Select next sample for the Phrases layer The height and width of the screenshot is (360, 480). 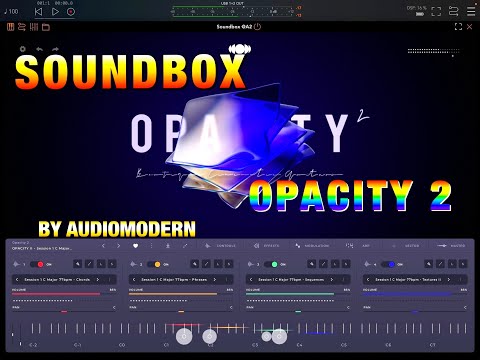click(x=215, y=279)
